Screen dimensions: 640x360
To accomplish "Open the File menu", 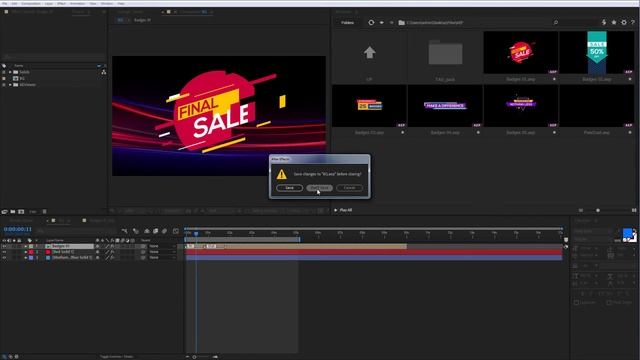I will [x=4, y=3].
